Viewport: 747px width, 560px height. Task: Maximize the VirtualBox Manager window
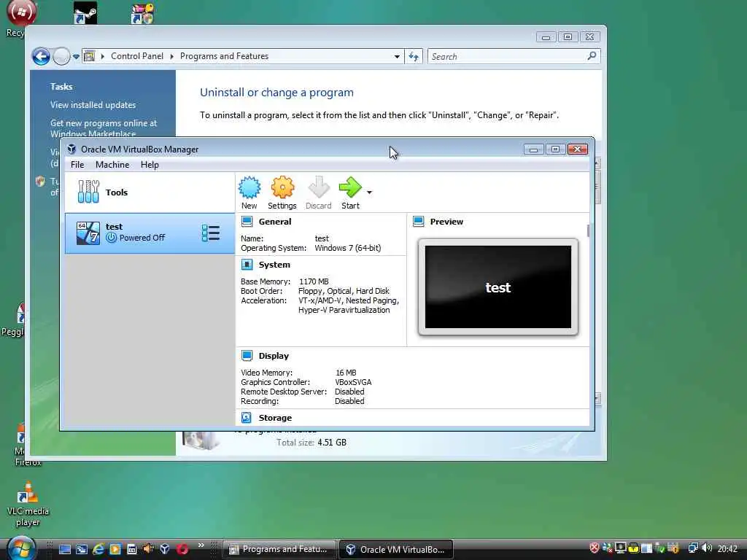coord(555,149)
